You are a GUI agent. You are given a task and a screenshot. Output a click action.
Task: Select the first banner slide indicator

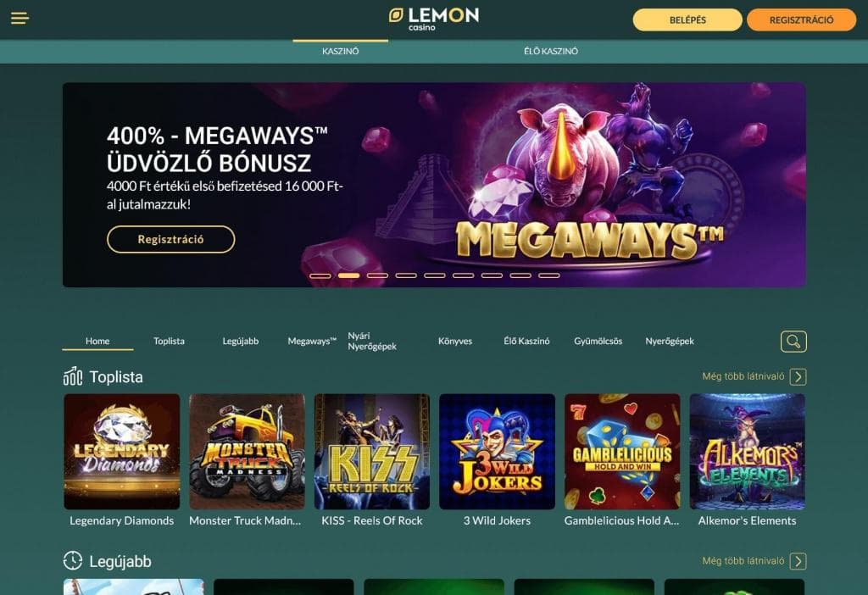(x=320, y=275)
